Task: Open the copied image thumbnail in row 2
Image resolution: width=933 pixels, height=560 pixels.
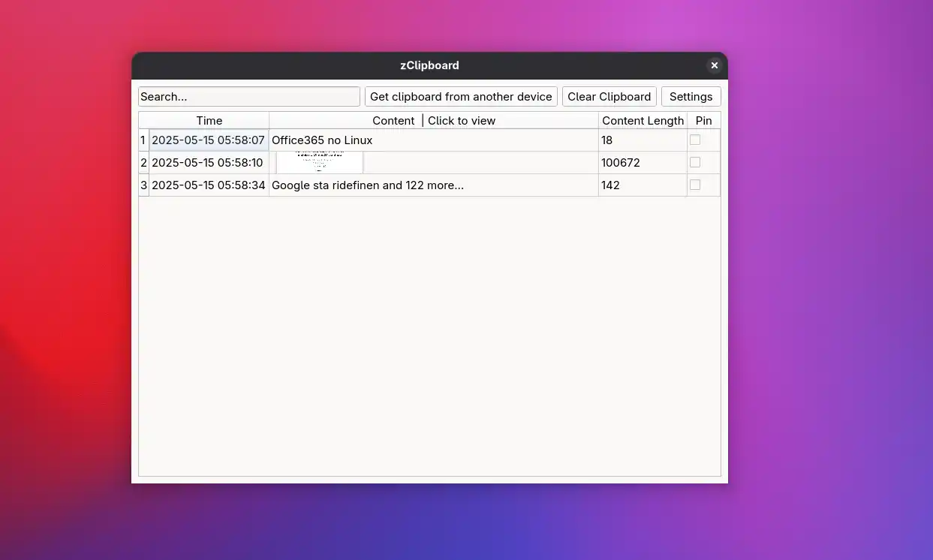Action: pos(318,162)
